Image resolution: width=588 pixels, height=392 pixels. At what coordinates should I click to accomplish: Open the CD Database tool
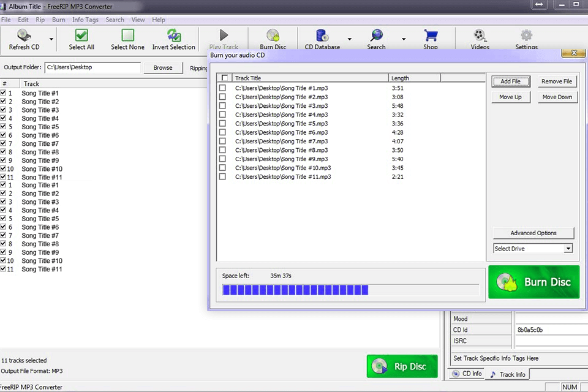(x=322, y=36)
